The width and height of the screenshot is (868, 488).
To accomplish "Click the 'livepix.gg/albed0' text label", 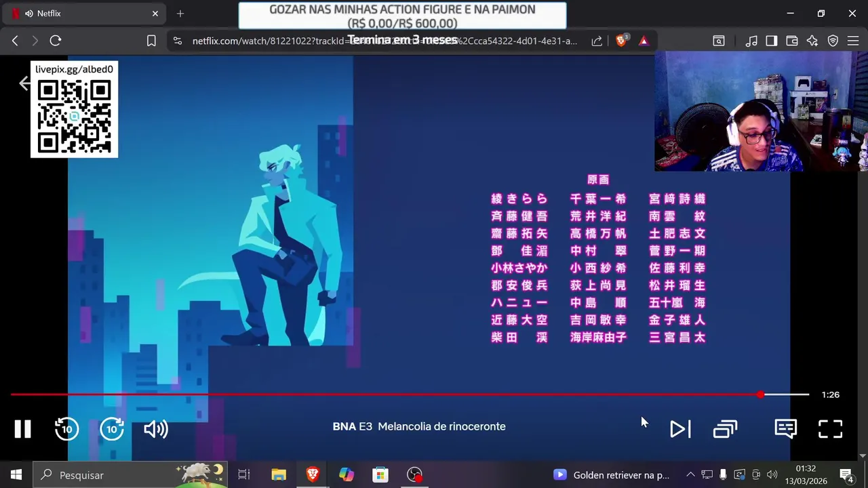I will pyautogui.click(x=74, y=70).
